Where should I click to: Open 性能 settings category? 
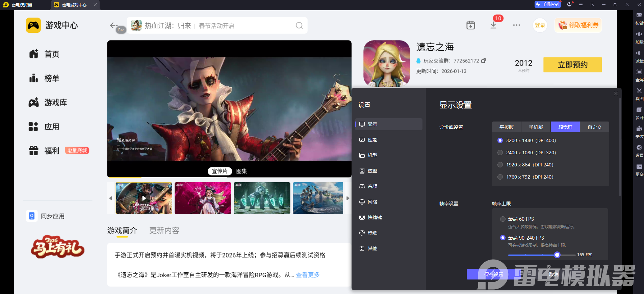click(x=389, y=140)
